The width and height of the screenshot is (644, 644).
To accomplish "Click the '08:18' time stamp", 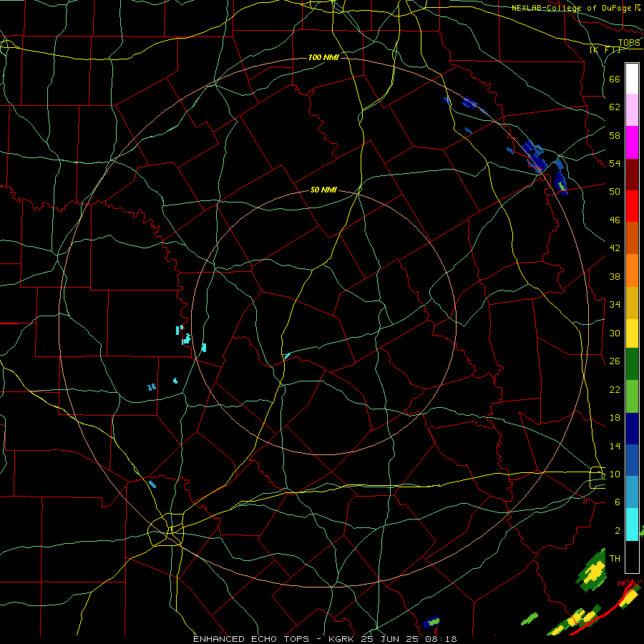I will coord(442,639).
